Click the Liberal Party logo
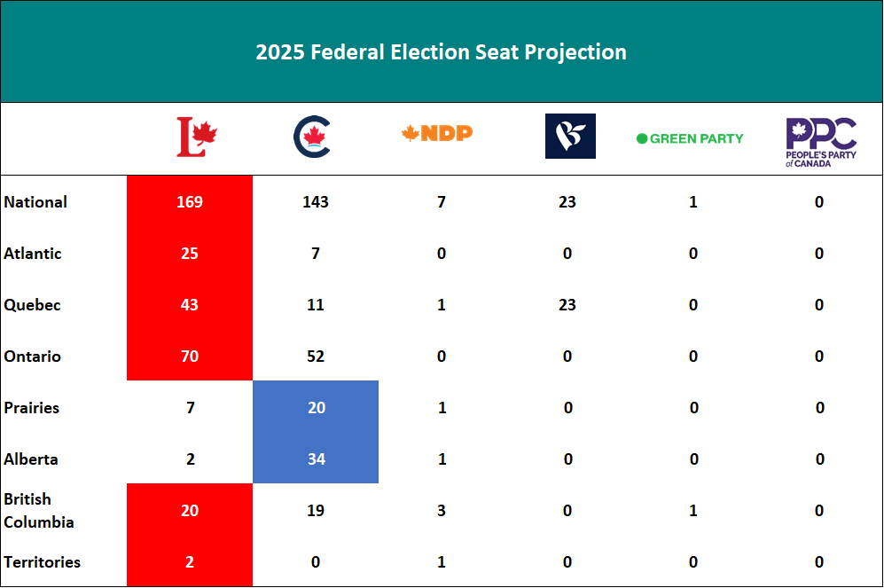The height and width of the screenshot is (588, 884). (197, 137)
